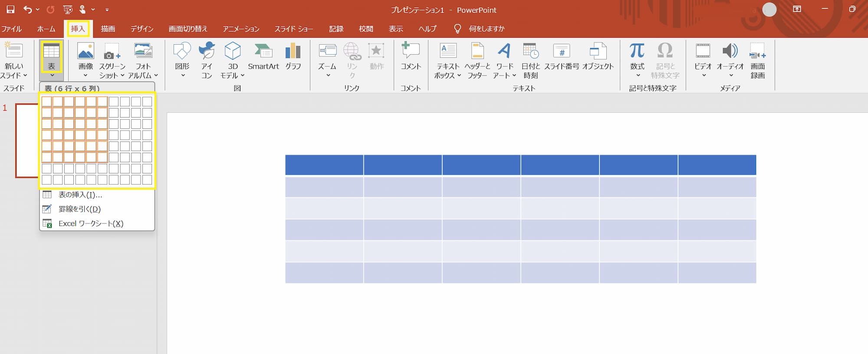This screenshot has height=354, width=868.
Task: Click slide 1 thumbnail in the panel
Action: [27, 141]
